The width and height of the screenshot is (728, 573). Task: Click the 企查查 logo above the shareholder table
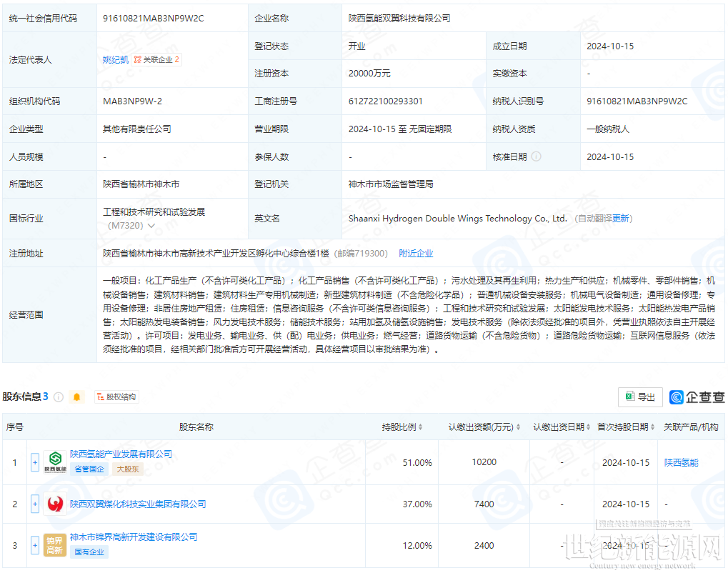pyautogui.click(x=697, y=397)
